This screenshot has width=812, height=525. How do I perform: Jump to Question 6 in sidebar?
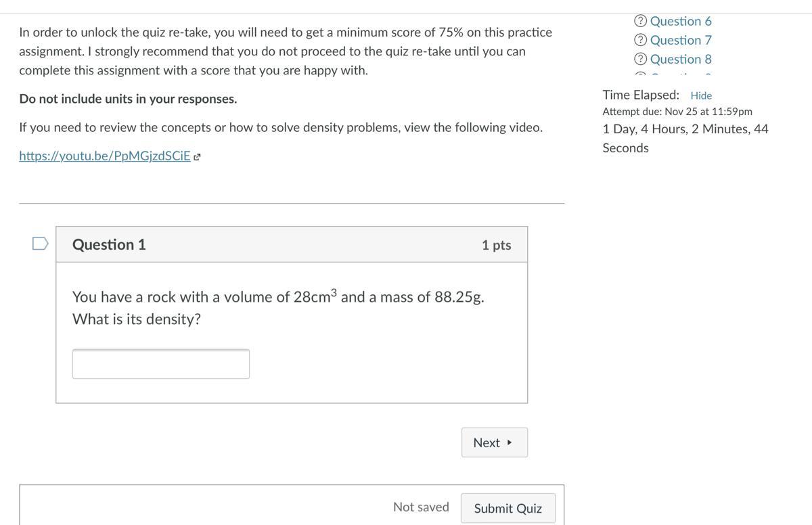681,21
